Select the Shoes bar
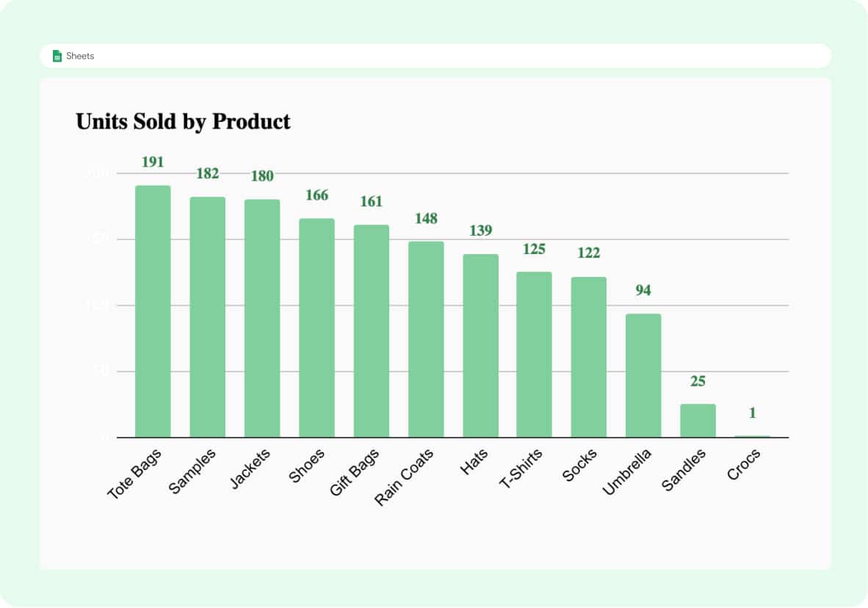 [317, 327]
